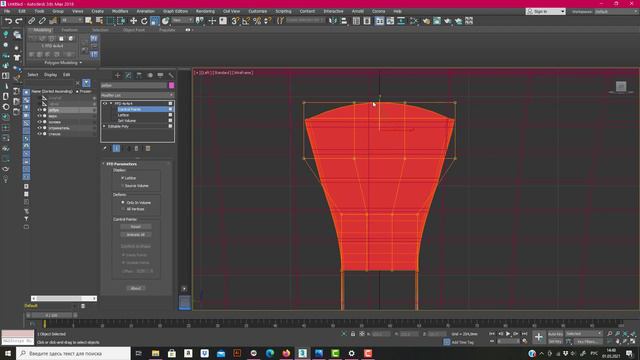
Task: Enable the Source Volume checkbox
Action: [x=122, y=186]
